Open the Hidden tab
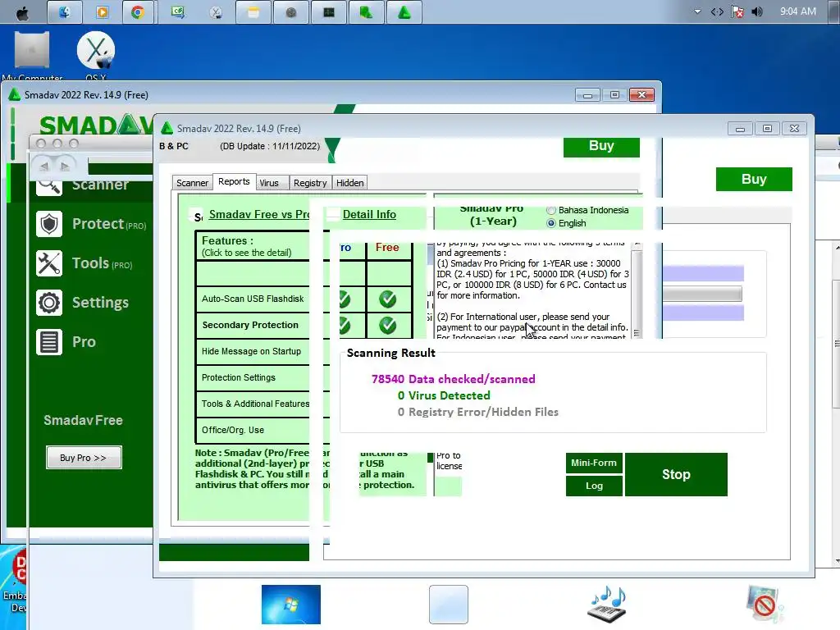Viewport: 840px width, 630px height. coord(349,183)
